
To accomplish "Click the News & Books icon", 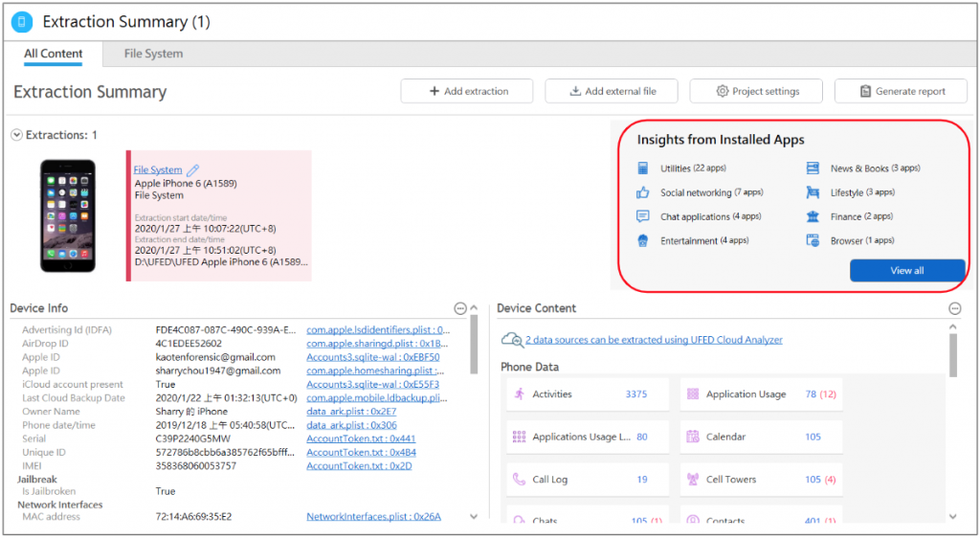I will coord(813,168).
